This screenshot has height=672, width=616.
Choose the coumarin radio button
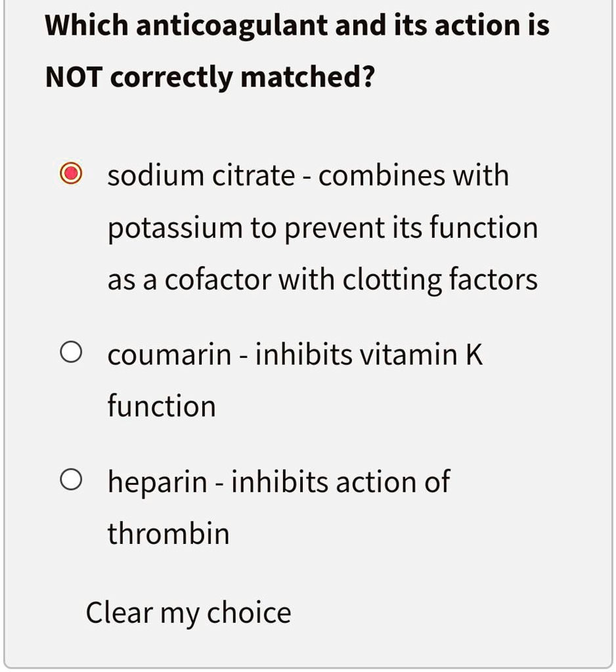71,352
